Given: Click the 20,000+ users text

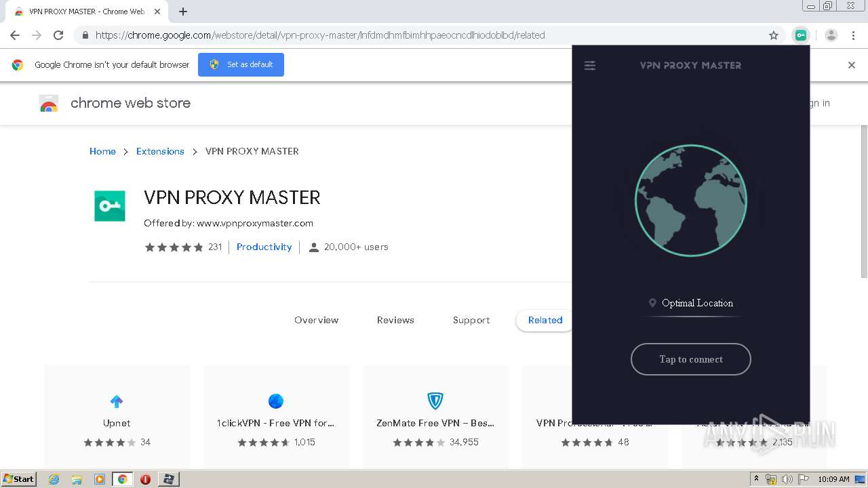Looking at the screenshot, I should pyautogui.click(x=356, y=247).
